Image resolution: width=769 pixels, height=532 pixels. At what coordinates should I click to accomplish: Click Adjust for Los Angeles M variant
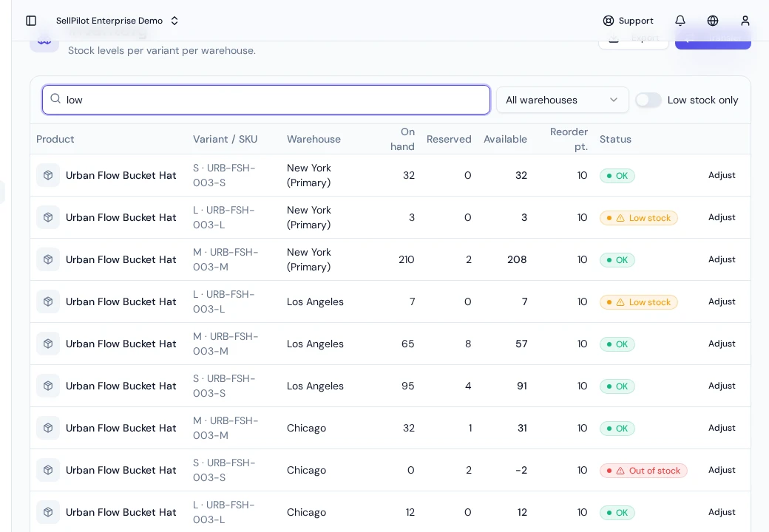pos(722,344)
